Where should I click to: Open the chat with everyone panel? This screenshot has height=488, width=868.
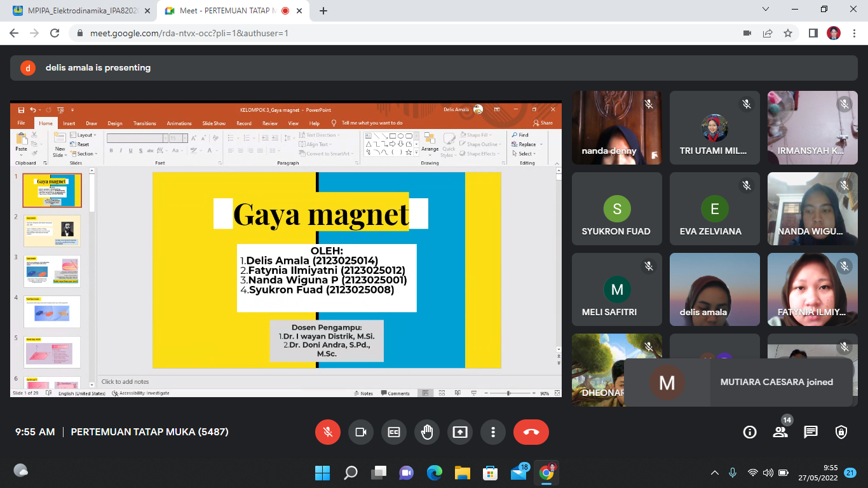(x=811, y=432)
